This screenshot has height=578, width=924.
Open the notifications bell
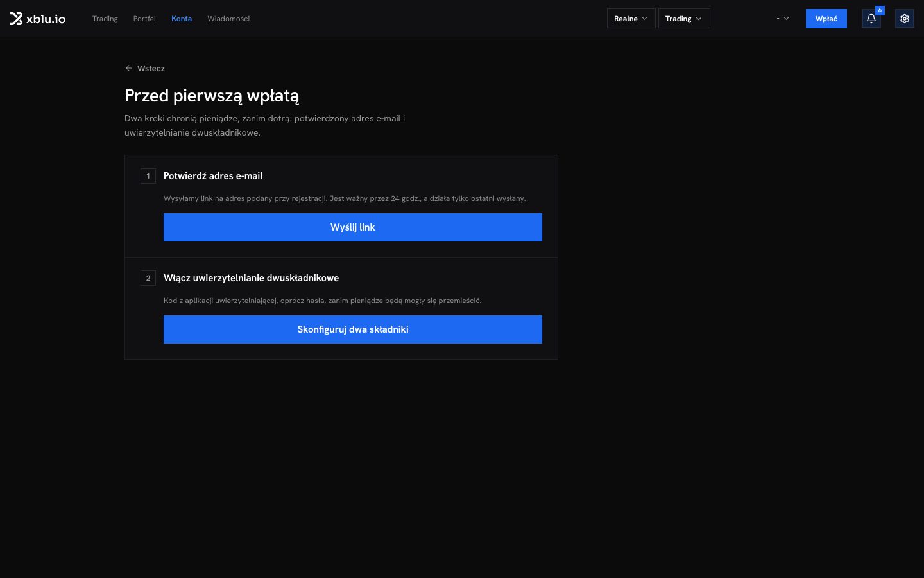(871, 19)
